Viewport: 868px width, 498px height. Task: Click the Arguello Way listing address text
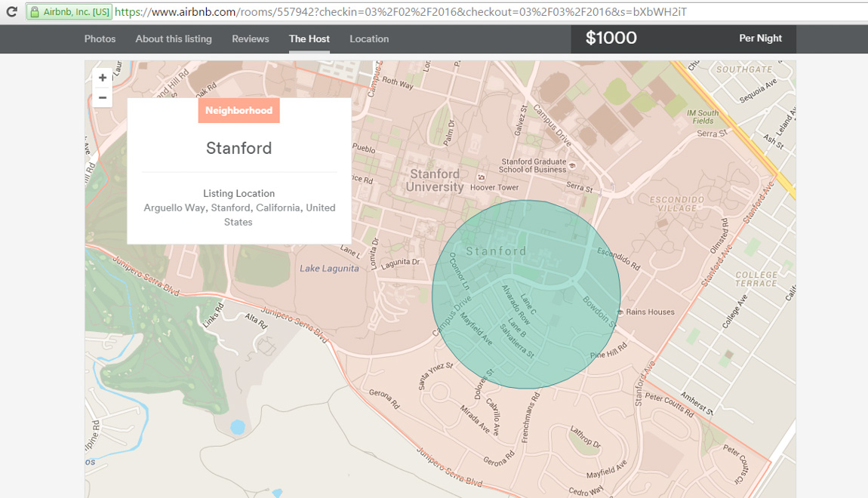[x=239, y=214]
